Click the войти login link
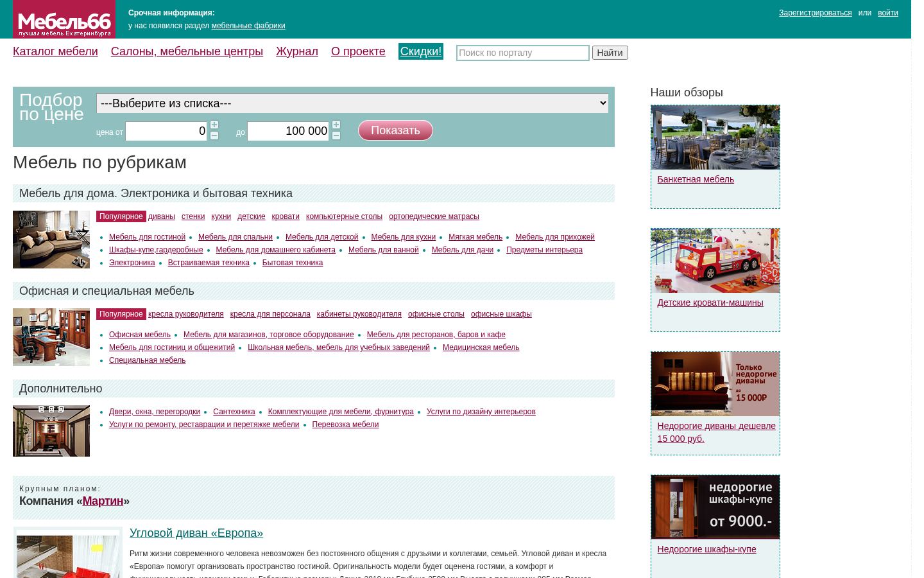 click(x=888, y=13)
